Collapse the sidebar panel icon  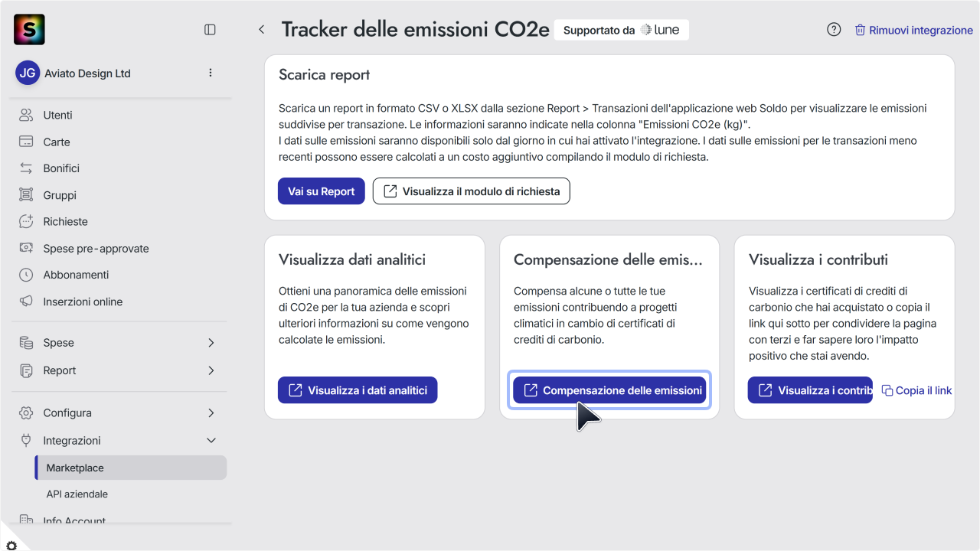coord(210,29)
